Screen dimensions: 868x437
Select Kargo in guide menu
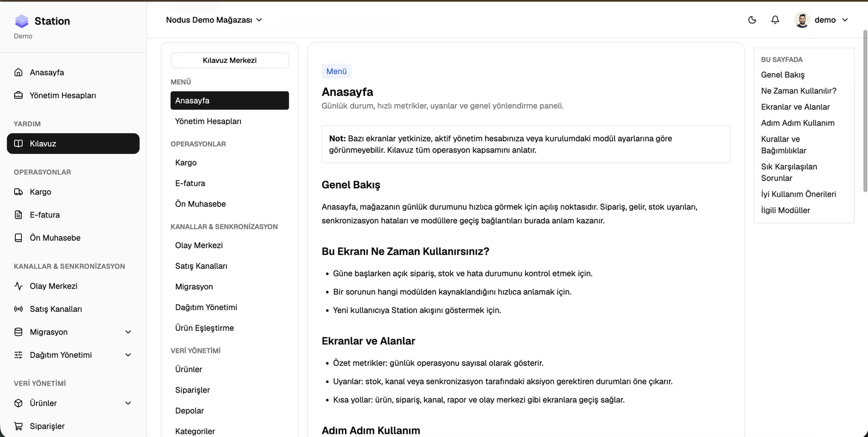pyautogui.click(x=229, y=163)
